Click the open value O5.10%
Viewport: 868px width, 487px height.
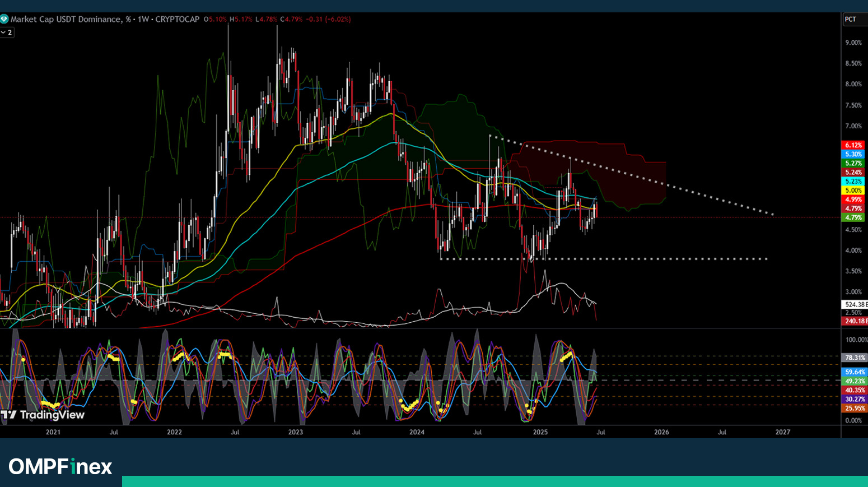click(215, 19)
